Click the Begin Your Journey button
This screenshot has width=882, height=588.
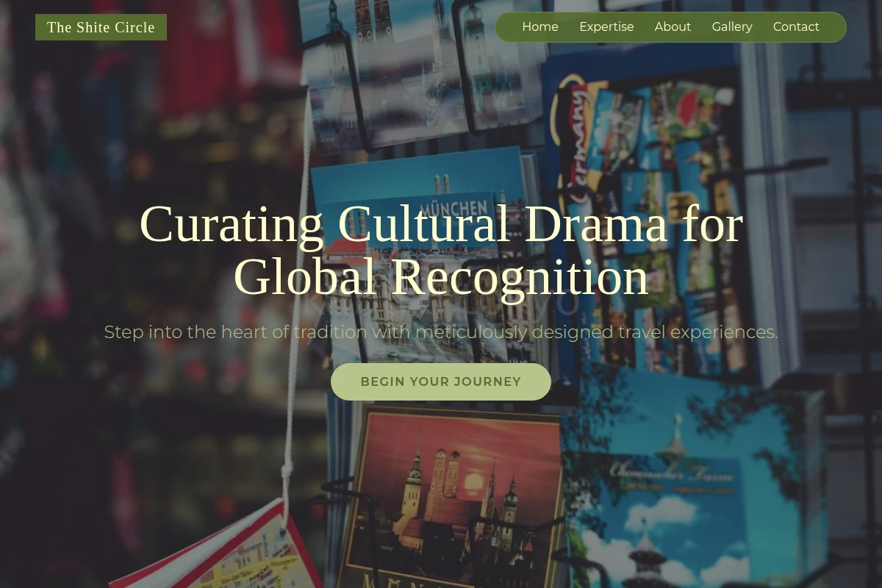pyautogui.click(x=441, y=381)
